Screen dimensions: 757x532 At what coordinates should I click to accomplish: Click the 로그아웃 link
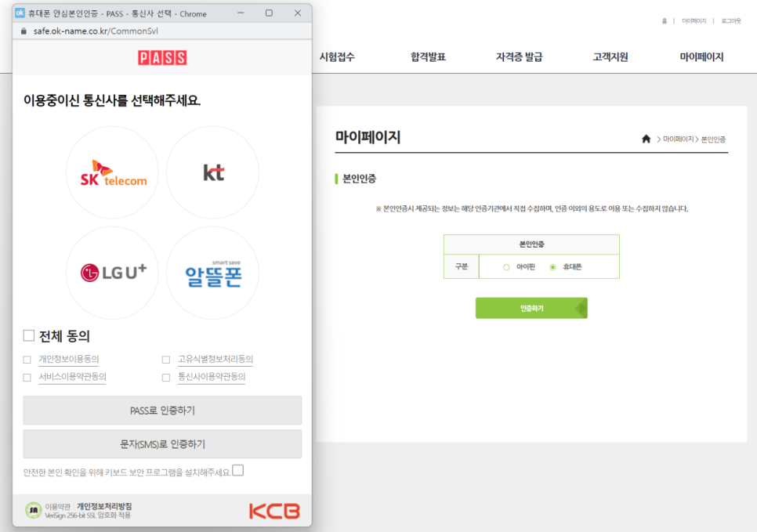[731, 20]
